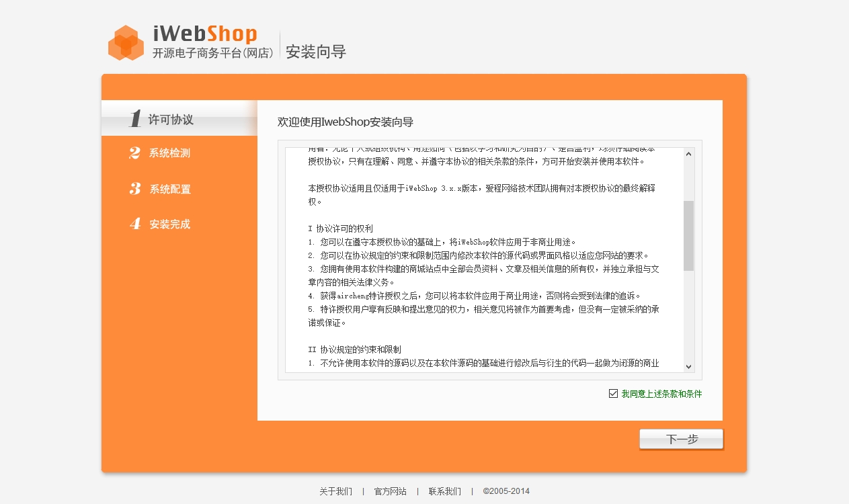Click the 我同意上述条款和条件 label text
849x504 pixels.
click(661, 394)
